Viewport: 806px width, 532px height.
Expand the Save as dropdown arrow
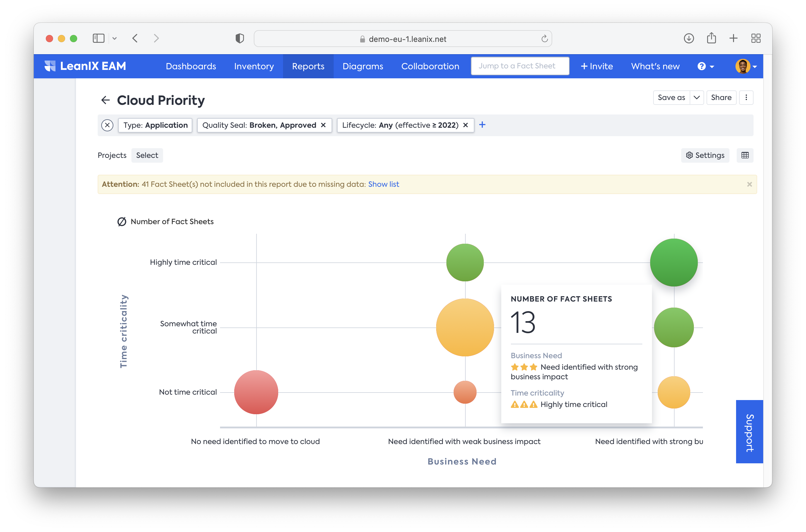coord(697,98)
